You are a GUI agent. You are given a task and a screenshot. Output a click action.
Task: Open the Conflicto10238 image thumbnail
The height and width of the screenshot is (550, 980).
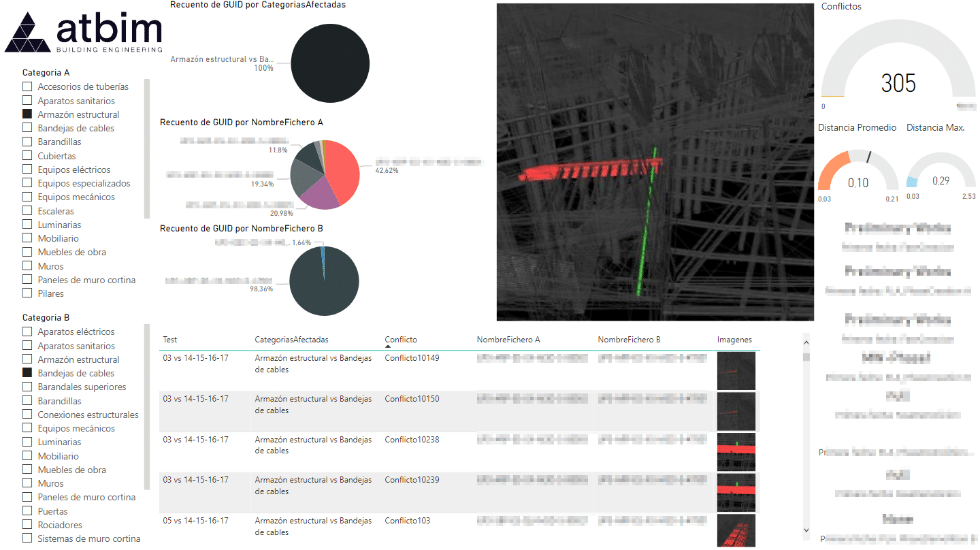pos(736,452)
